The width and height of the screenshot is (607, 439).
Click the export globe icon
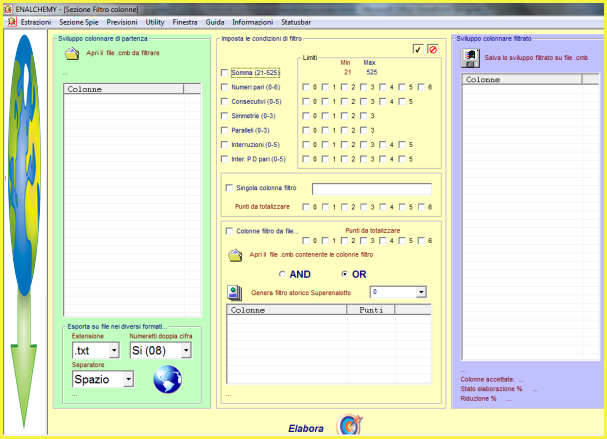tap(168, 379)
